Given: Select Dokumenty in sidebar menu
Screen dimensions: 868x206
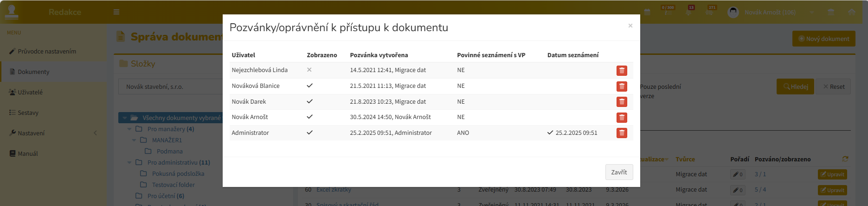Looking at the screenshot, I should point(53,72).
